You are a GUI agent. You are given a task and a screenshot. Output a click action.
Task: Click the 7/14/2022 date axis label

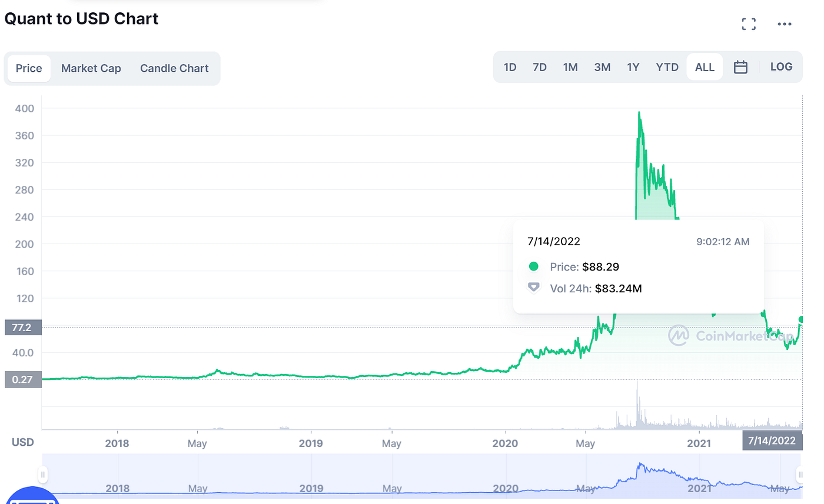point(772,440)
